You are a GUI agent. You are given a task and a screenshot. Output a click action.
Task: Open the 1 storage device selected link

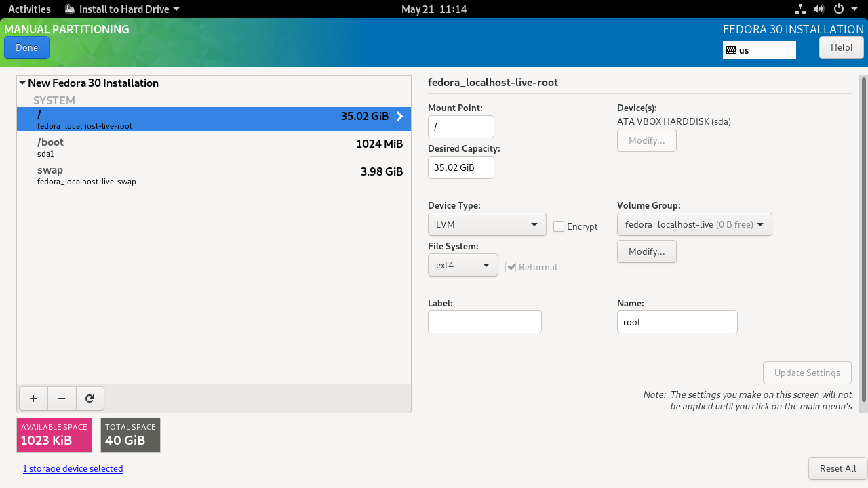pos(73,468)
